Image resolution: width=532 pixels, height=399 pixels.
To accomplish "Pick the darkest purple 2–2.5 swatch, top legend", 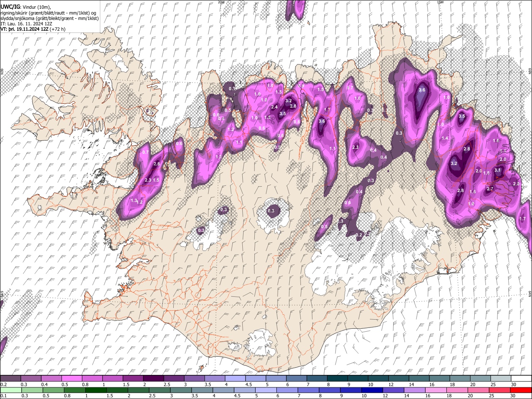I will point(153,378).
